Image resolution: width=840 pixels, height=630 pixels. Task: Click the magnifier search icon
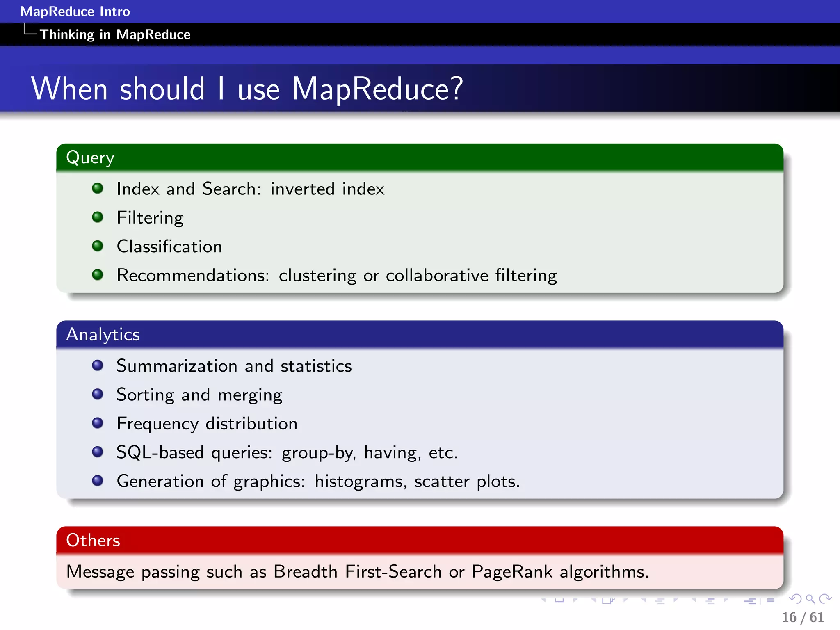(x=810, y=599)
